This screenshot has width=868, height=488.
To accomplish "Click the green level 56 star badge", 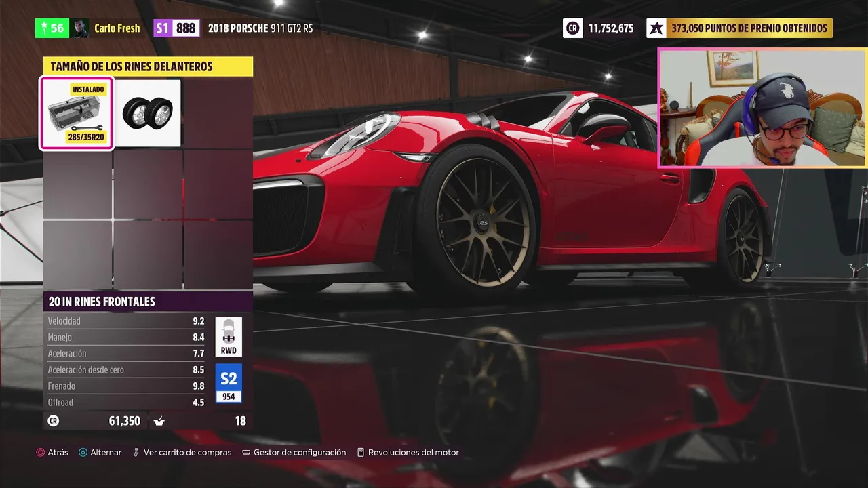I will pos(52,28).
